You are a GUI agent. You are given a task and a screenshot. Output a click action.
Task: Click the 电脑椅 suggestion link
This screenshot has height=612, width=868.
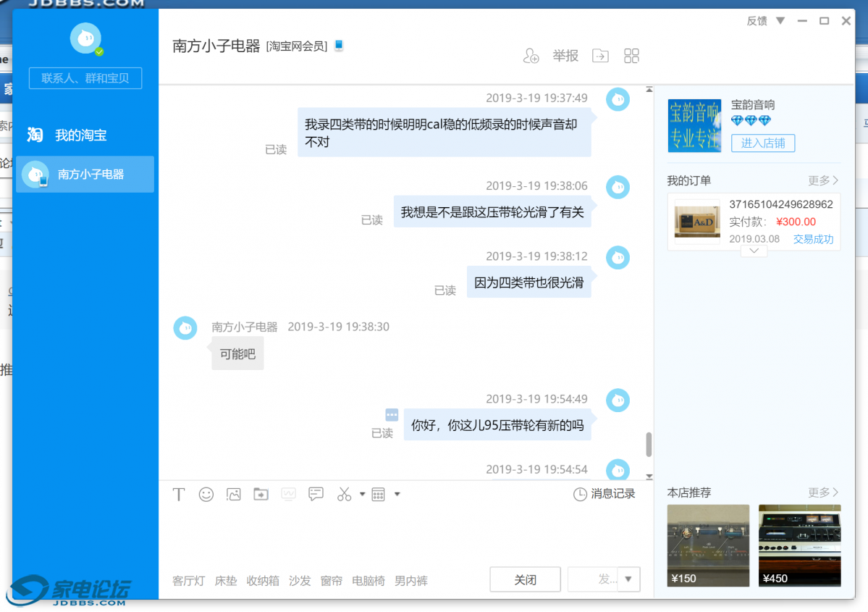tap(368, 580)
